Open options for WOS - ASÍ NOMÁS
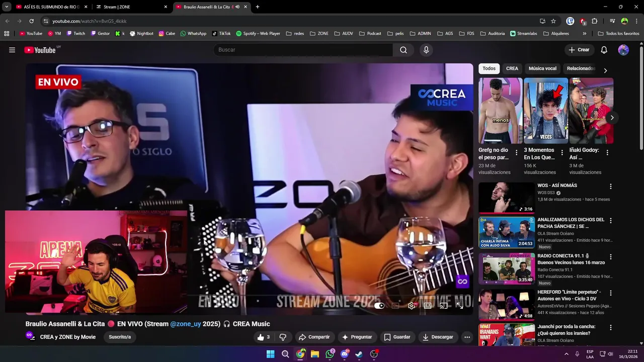This screenshot has height=362, width=644. pyautogui.click(x=611, y=187)
